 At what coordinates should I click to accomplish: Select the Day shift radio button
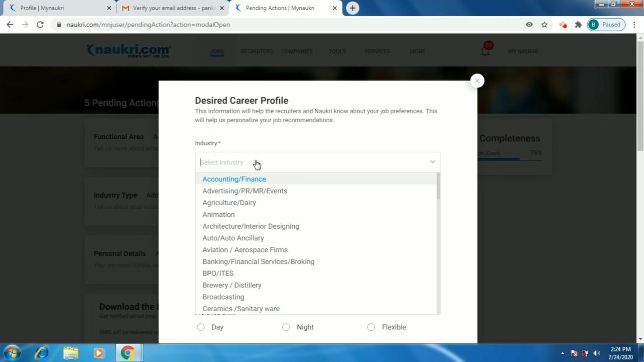click(x=201, y=327)
